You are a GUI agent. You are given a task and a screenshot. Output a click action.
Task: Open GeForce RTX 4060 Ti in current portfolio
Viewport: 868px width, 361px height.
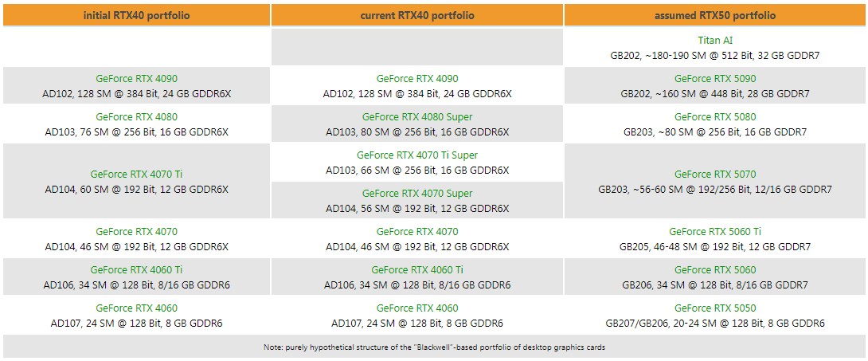tap(417, 270)
